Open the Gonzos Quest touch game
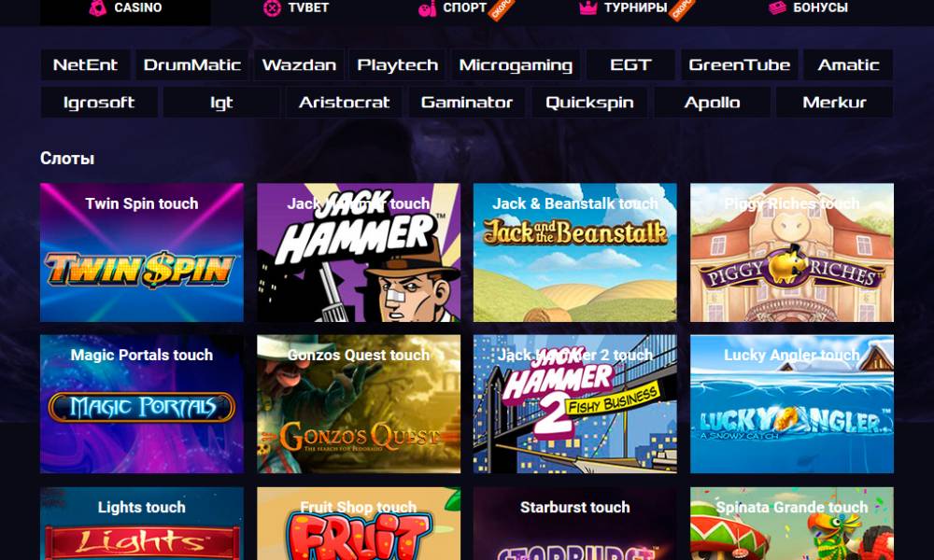The image size is (934, 560). click(x=359, y=404)
